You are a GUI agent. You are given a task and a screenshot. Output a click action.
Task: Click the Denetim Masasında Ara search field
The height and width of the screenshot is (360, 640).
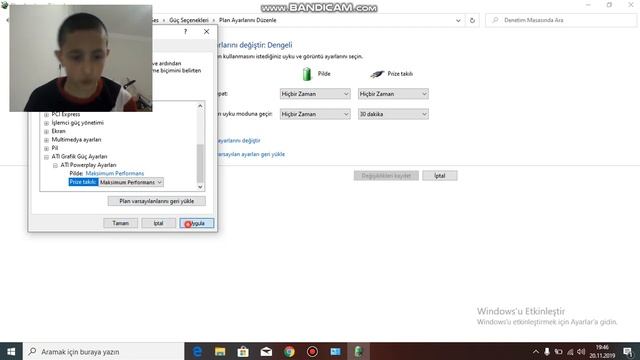pos(561,20)
